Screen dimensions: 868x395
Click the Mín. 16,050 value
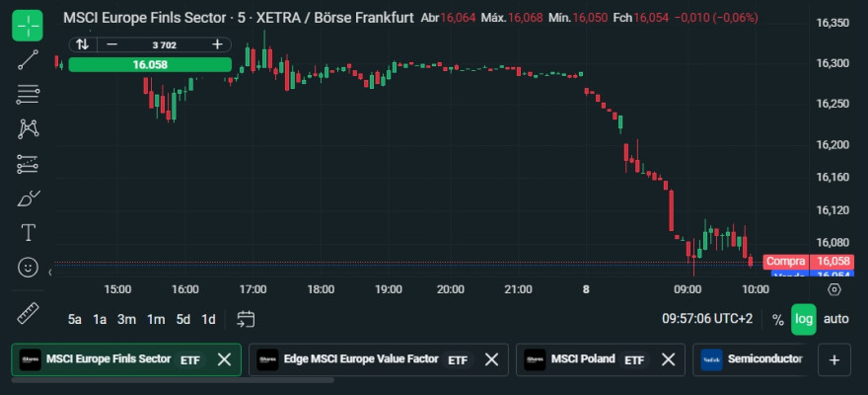[x=578, y=18]
